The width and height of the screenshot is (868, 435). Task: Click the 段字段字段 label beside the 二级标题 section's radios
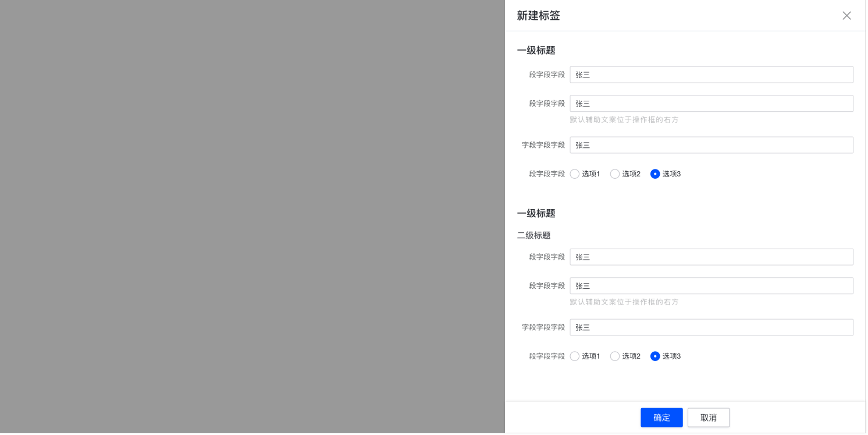pos(548,357)
